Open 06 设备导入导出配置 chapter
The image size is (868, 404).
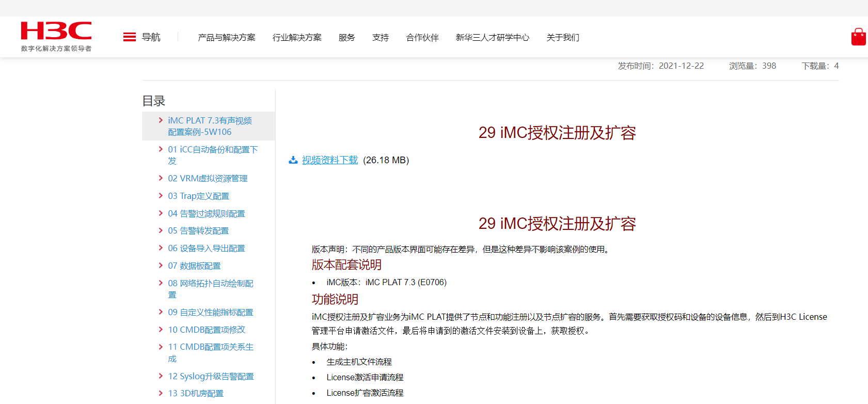(207, 248)
